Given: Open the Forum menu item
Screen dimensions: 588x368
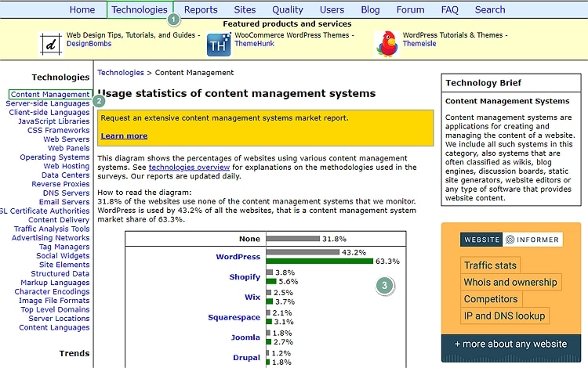Looking at the screenshot, I should [x=410, y=9].
